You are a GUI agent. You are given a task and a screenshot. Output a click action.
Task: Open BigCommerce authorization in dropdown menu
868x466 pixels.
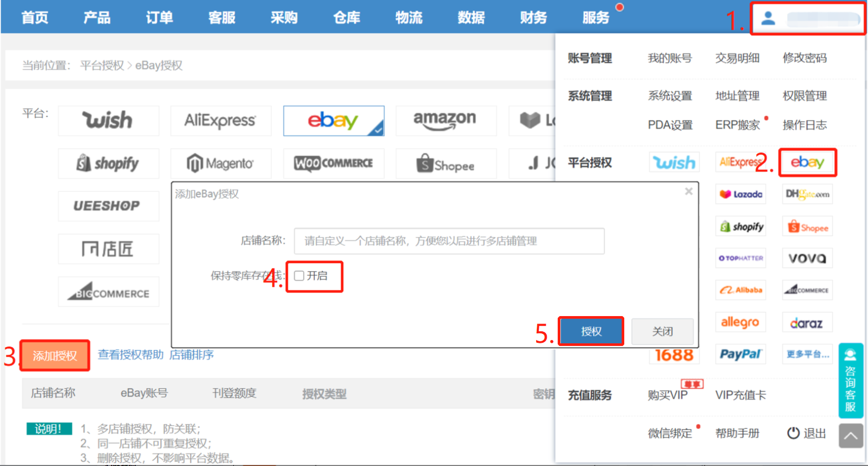(807, 290)
